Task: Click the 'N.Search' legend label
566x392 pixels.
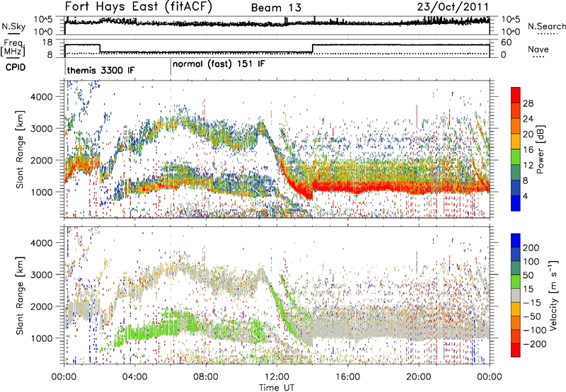Action: [546, 26]
